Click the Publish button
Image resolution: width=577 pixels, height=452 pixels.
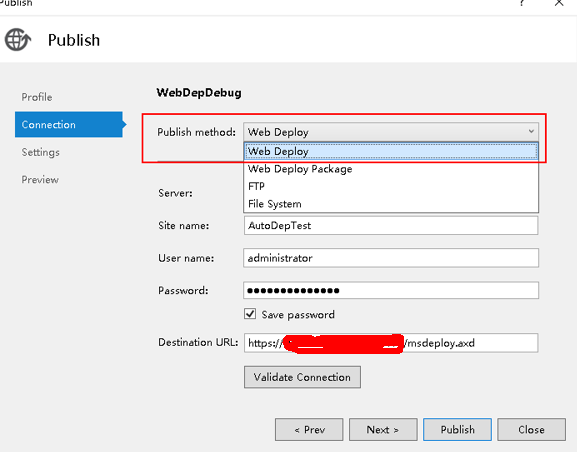pos(457,430)
